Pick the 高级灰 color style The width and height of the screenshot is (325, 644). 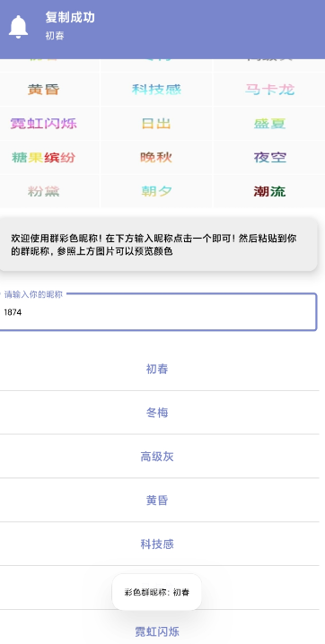click(157, 457)
